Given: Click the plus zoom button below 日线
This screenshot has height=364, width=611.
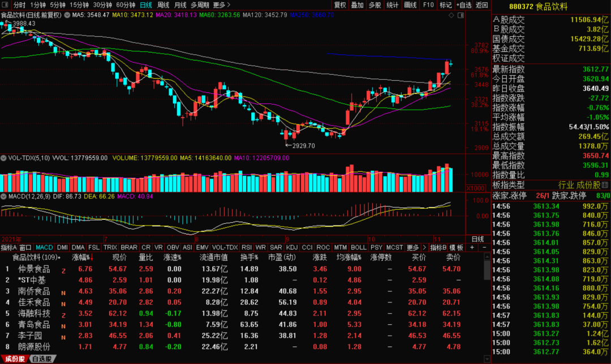Looking at the screenshot, I should point(472,248).
